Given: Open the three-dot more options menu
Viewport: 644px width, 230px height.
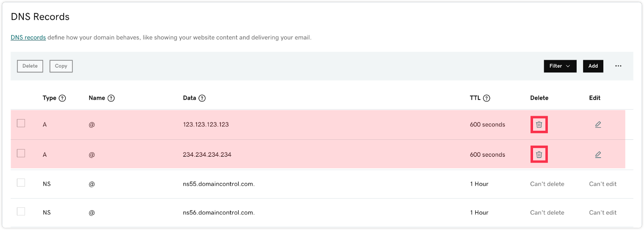Looking at the screenshot, I should (x=618, y=66).
